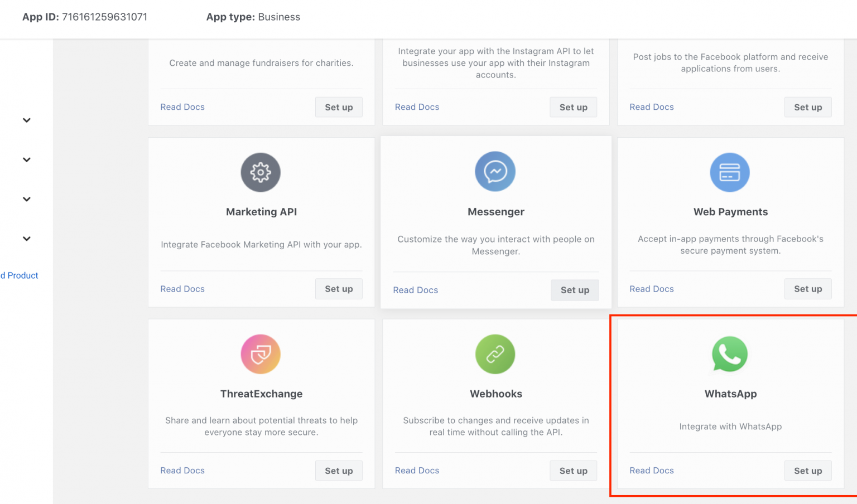Expand the second sidebar section

(x=26, y=159)
